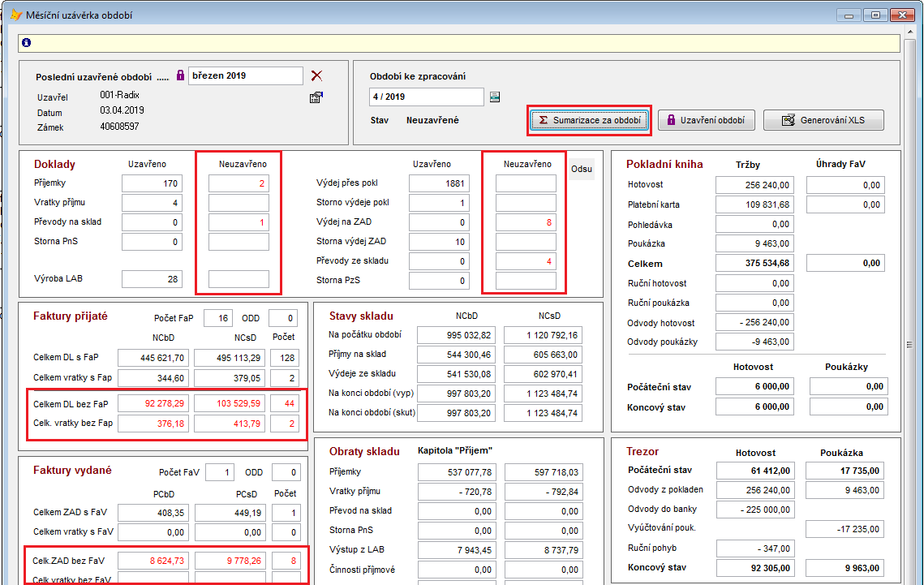Select the Poslední uzavřené období field
This screenshot has height=585, width=924.
tap(245, 75)
